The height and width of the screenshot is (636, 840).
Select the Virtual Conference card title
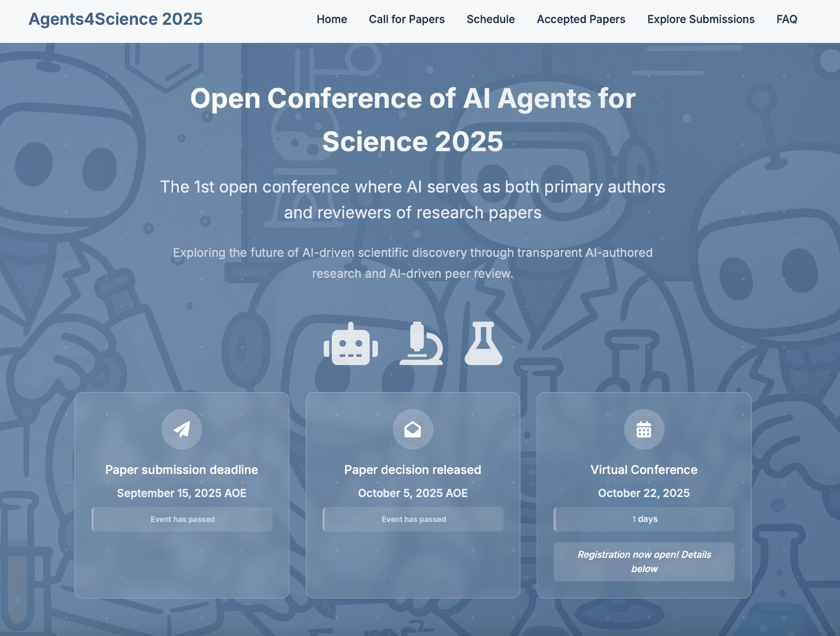coord(643,470)
